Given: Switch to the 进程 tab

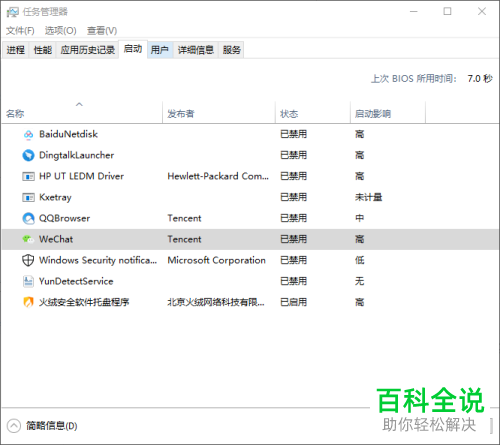Looking at the screenshot, I should pyautogui.click(x=16, y=50).
